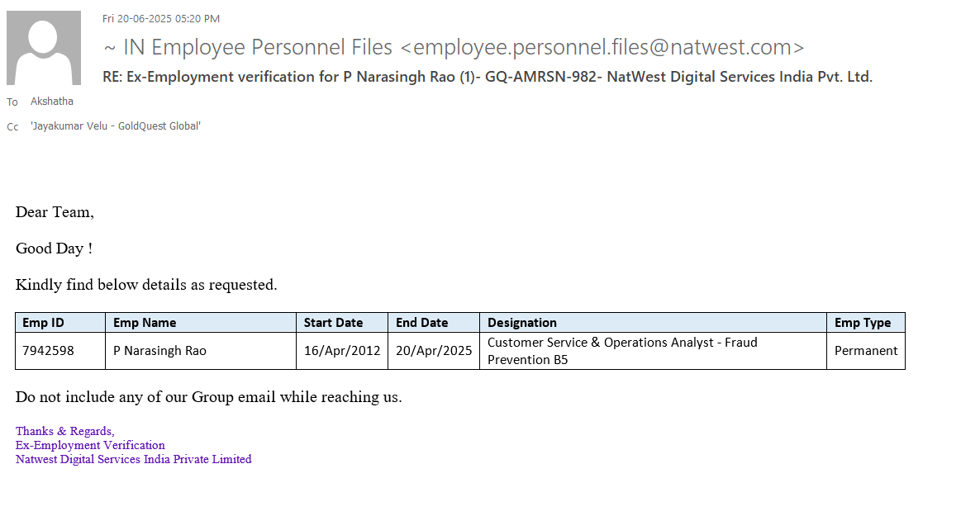Click 'Natwest Digital Services India Private Limited' signature text
Image resolution: width=980 pixels, height=516 pixels.
tap(134, 459)
